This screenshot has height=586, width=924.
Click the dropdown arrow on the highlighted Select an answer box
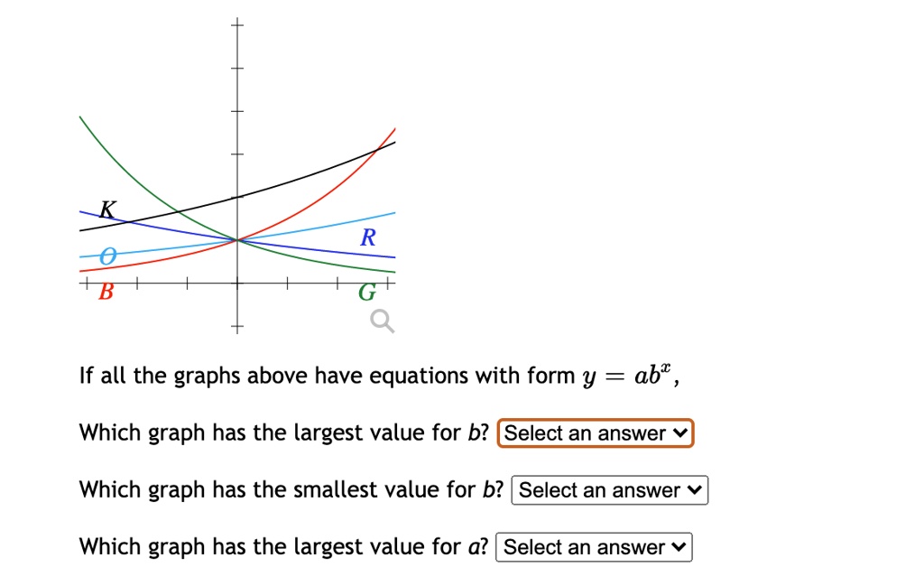click(x=681, y=433)
